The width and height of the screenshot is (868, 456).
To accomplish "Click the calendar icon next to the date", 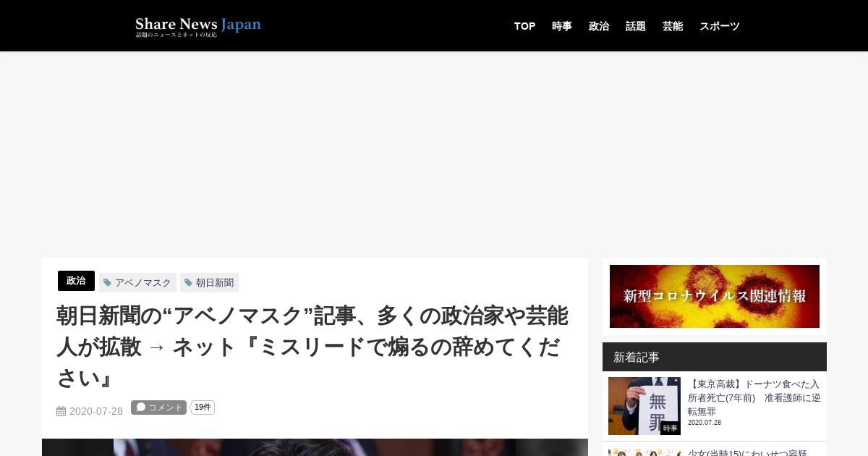I will point(61,411).
